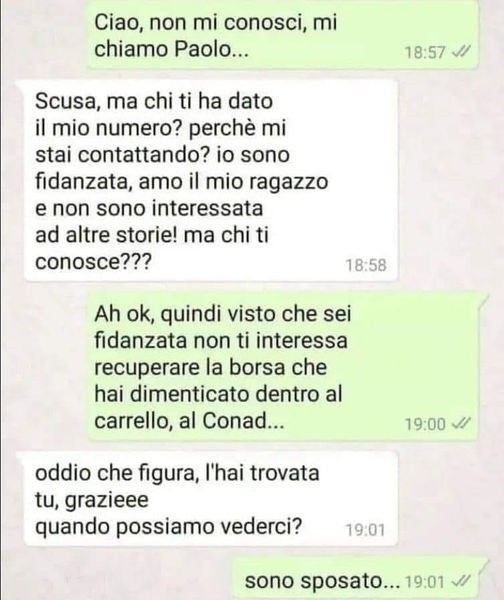Click the 'conosce???' text
The image size is (504, 600).
click(x=93, y=262)
